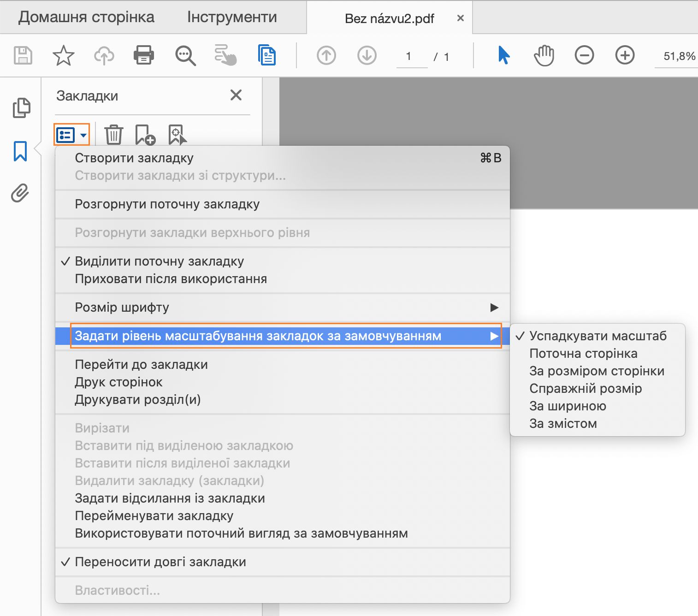This screenshot has width=698, height=616.
Task: Select За змістом zoom option
Action: [597, 424]
